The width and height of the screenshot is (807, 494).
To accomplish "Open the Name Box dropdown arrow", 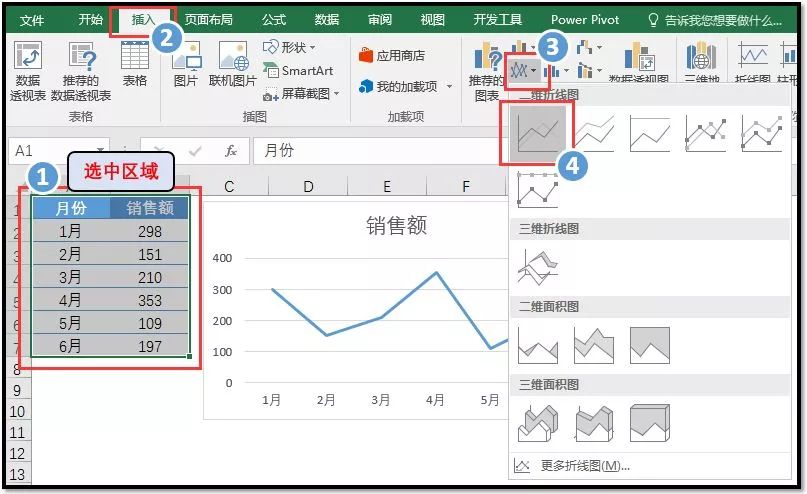I will pos(101,151).
